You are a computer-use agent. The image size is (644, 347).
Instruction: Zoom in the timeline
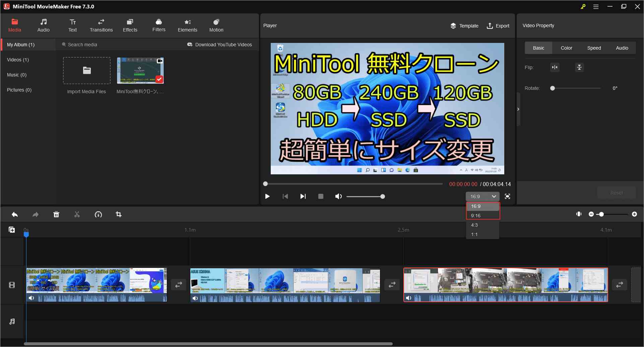coord(634,214)
